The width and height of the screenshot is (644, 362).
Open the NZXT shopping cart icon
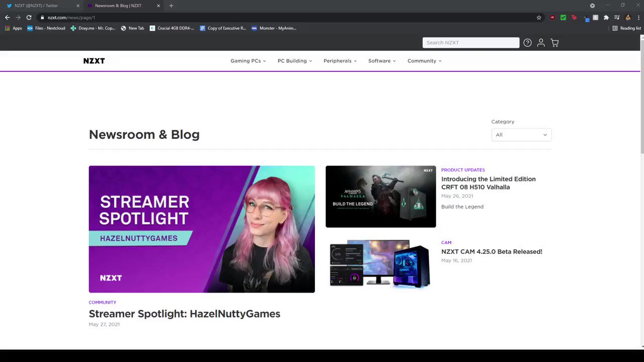click(x=554, y=43)
